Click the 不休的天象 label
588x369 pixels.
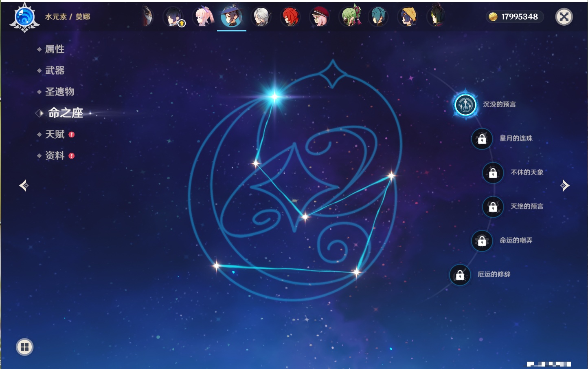click(527, 172)
